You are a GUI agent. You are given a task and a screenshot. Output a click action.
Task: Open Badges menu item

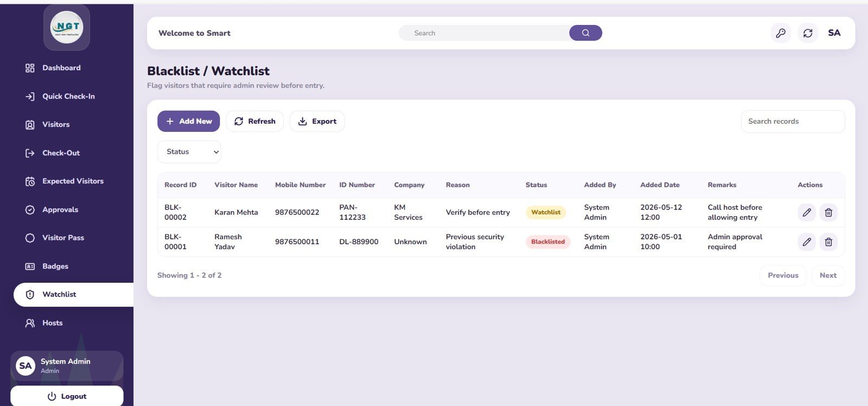point(73,267)
